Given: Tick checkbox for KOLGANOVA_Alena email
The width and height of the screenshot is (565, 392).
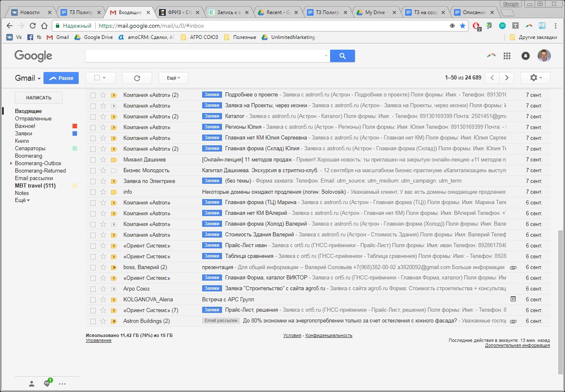Looking at the screenshot, I should coord(93,300).
